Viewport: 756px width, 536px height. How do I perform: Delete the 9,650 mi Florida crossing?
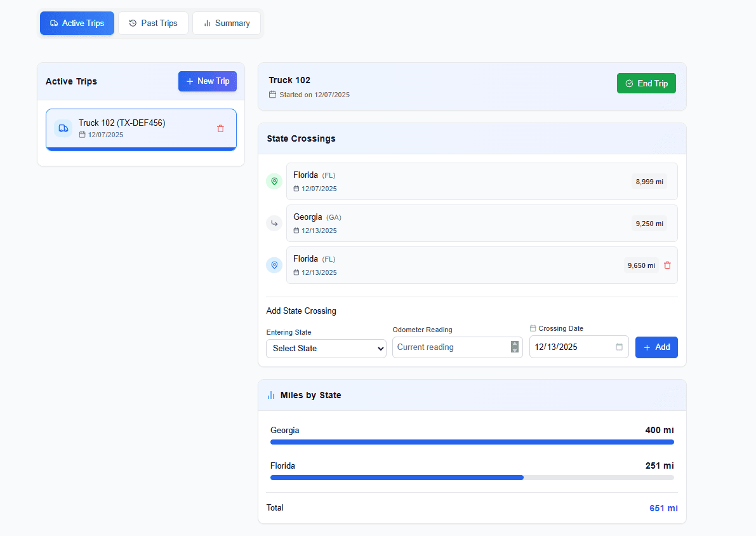click(x=667, y=265)
